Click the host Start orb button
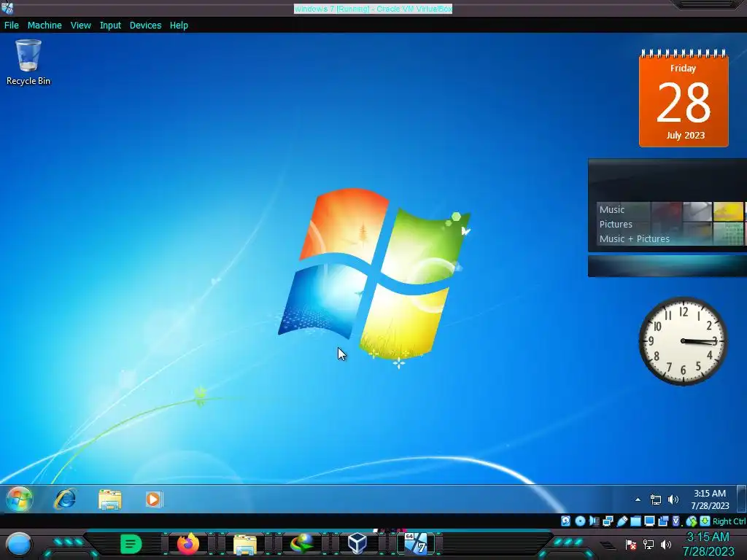747x560 pixels. point(18,544)
